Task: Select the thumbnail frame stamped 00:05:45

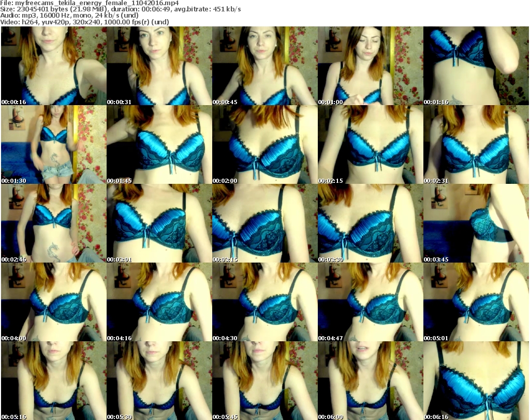Action: click(264, 381)
